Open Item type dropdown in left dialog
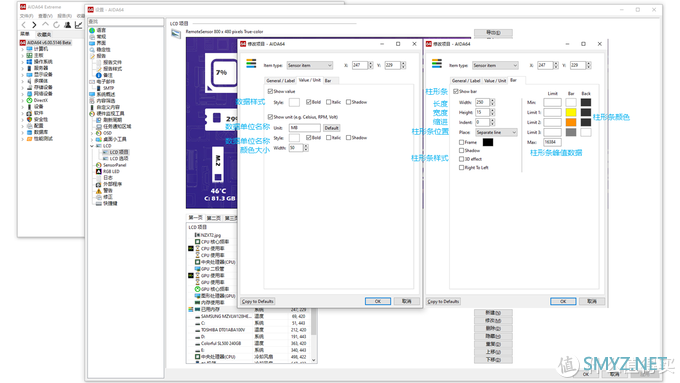Viewport: 680px width, 383px height. click(x=309, y=65)
